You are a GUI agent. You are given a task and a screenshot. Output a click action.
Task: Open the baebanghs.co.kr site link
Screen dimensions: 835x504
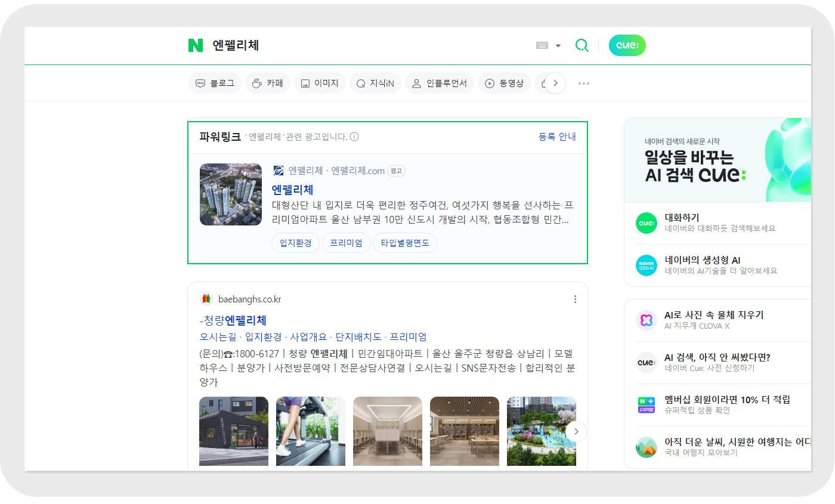click(x=250, y=299)
